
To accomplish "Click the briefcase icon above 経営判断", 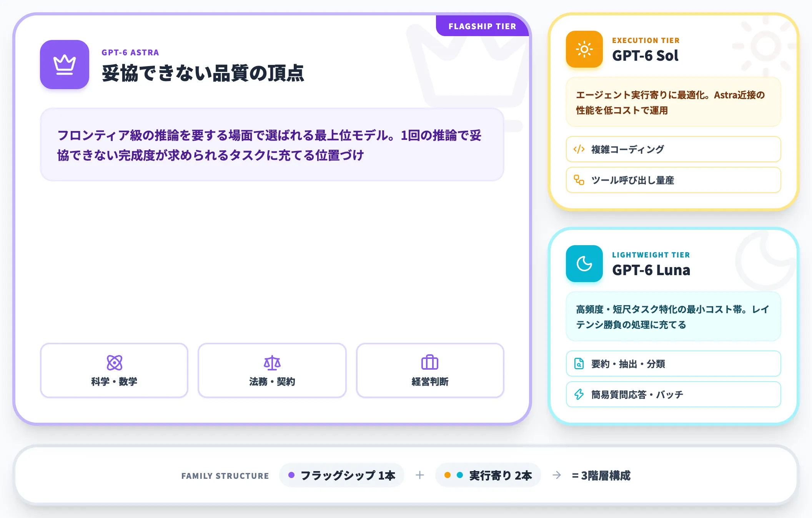I will pos(430,362).
